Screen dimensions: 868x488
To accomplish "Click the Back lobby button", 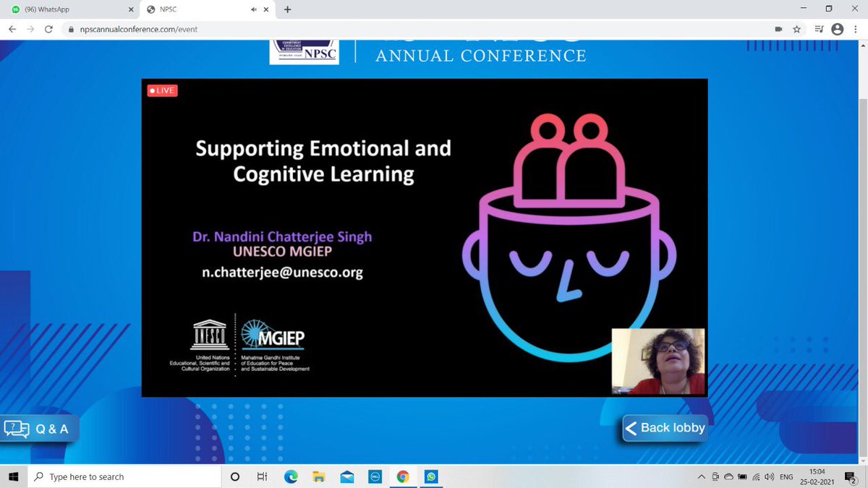I will click(x=664, y=428).
